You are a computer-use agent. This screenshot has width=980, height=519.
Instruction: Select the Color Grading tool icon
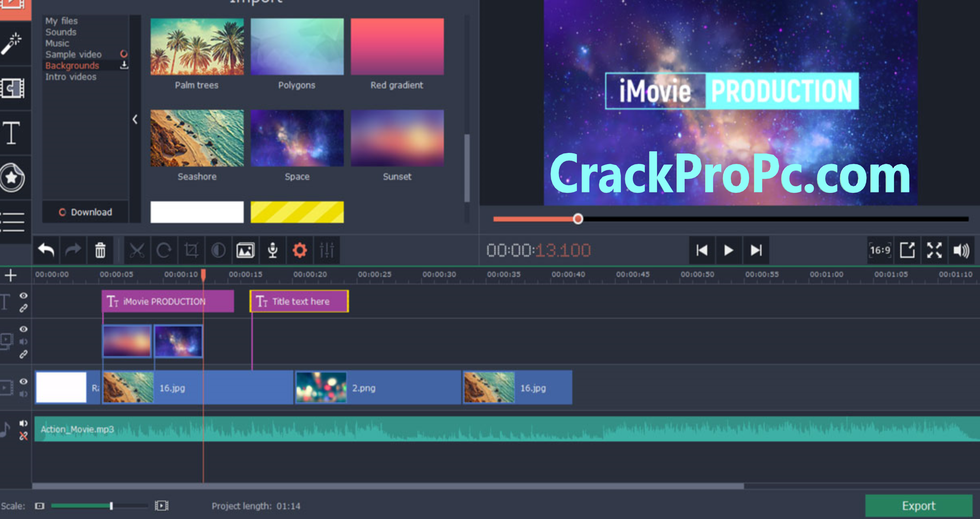(220, 251)
